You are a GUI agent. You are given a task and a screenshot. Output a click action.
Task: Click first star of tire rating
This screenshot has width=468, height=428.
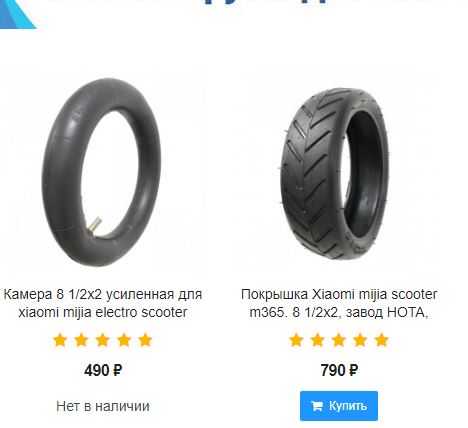pos(296,340)
